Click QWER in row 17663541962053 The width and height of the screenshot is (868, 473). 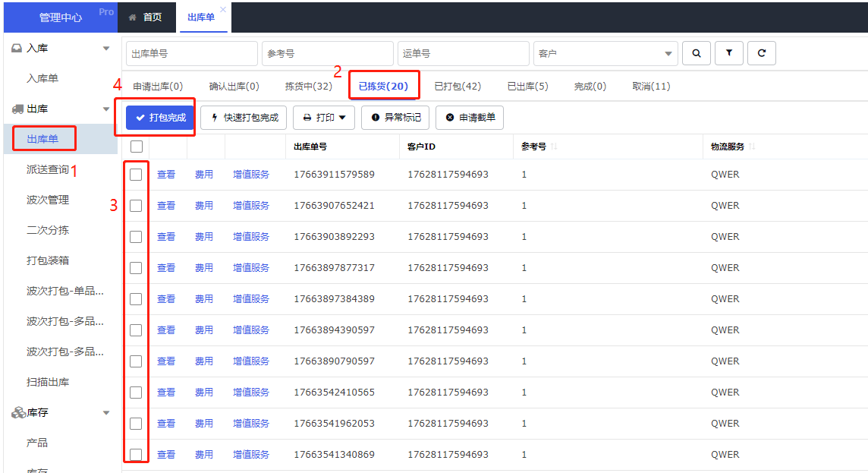725,423
